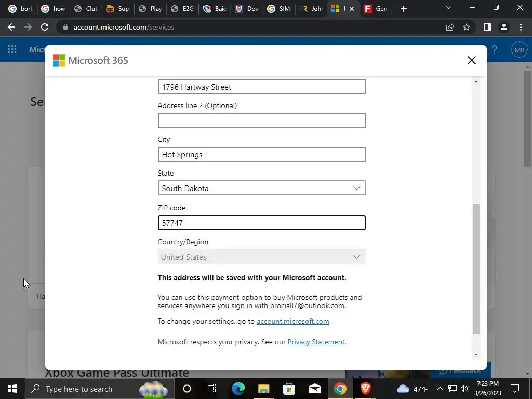Open the new tab plus button
Image resolution: width=532 pixels, height=399 pixels.
click(x=403, y=9)
